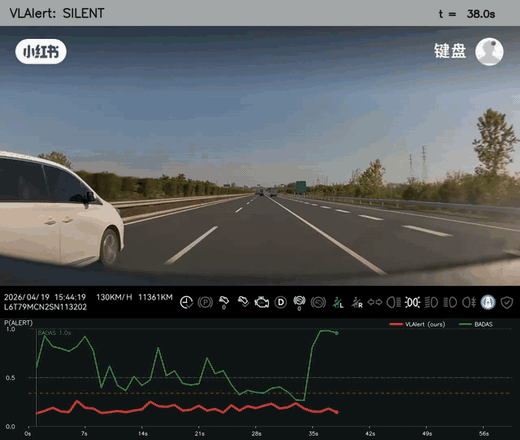Image resolution: width=520 pixels, height=440 pixels.
Task: Click the position lights indicator icon
Action: point(413,302)
